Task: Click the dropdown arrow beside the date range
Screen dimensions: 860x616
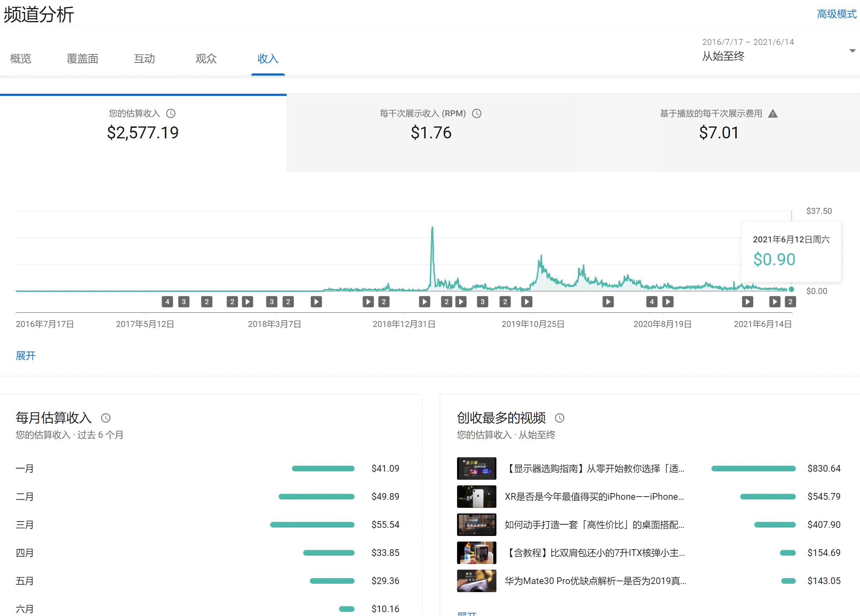Action: click(852, 51)
